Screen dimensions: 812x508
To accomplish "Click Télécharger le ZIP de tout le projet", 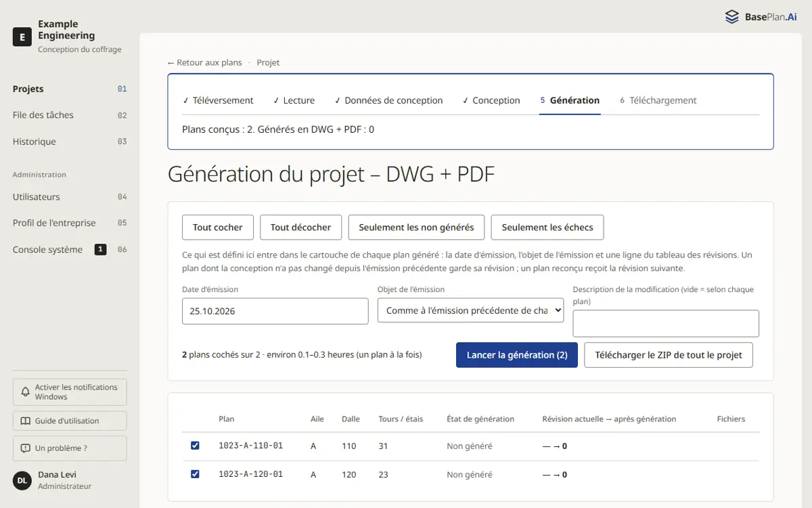I will point(669,355).
